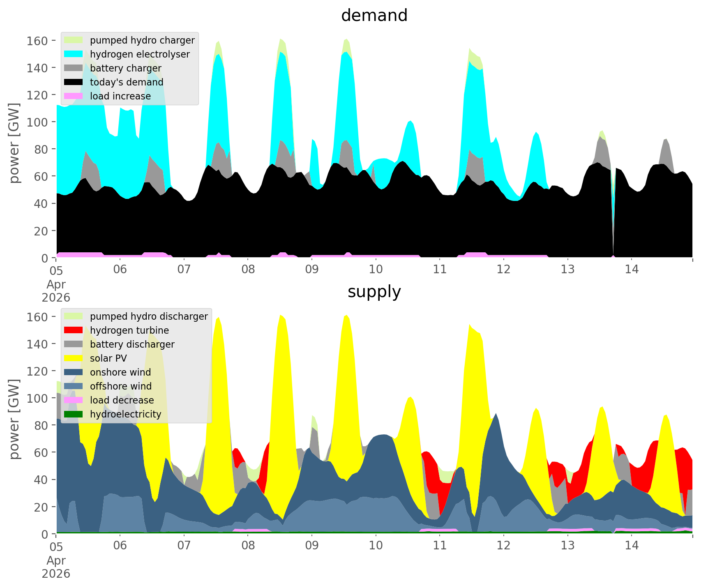The height and width of the screenshot is (588, 701).
Task: Click the 'supply' chart title
Action: 374,292
